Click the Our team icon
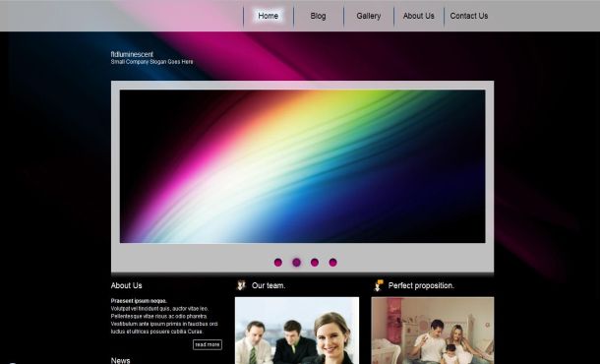The image size is (600, 364). tap(241, 285)
